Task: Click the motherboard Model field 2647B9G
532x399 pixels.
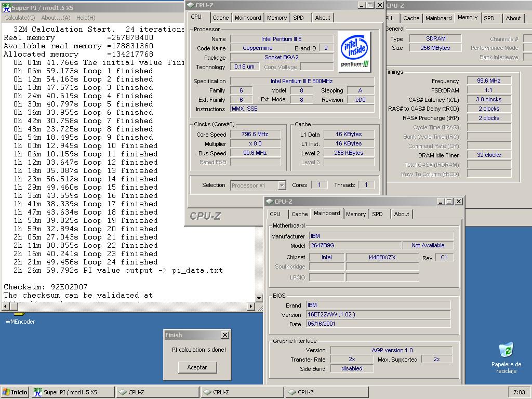Action: pyautogui.click(x=355, y=245)
